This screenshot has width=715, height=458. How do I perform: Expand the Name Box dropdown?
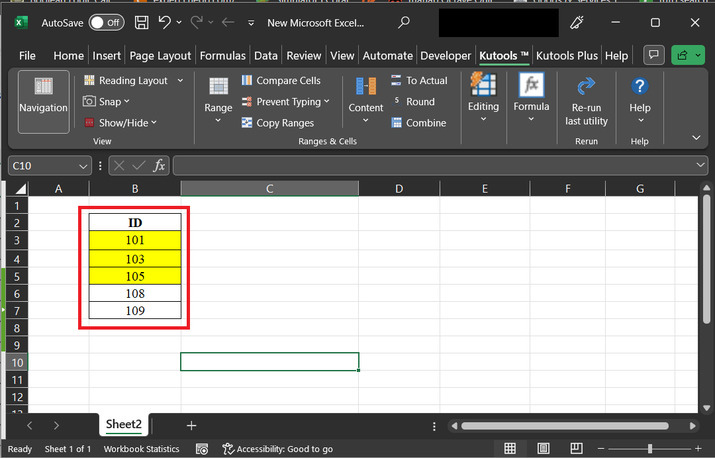click(83, 166)
